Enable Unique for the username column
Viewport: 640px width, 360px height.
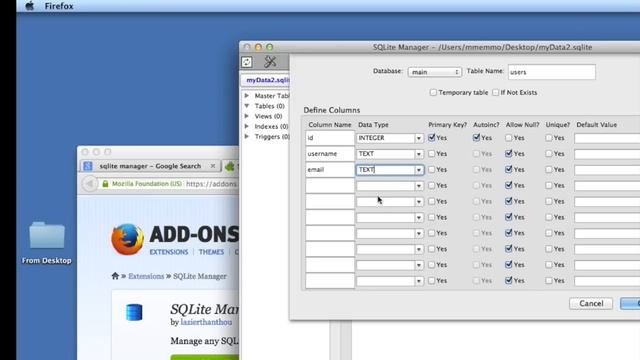tap(549, 154)
